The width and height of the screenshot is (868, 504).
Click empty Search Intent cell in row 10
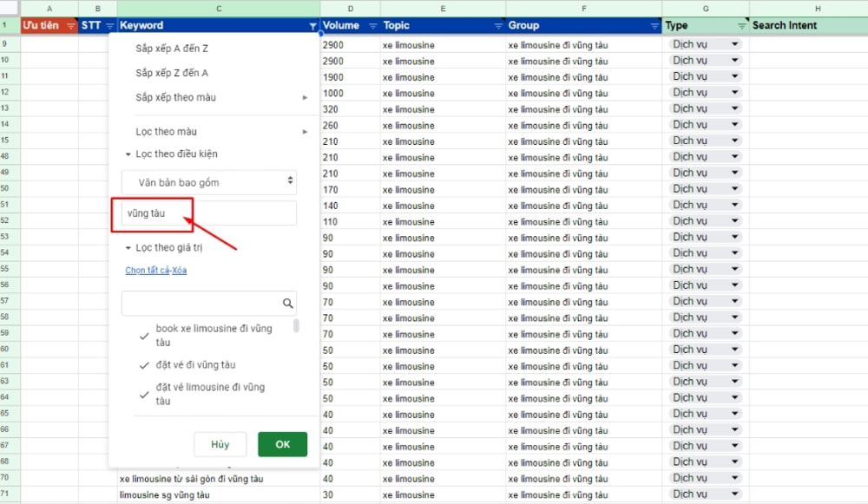pyautogui.click(x=808, y=61)
